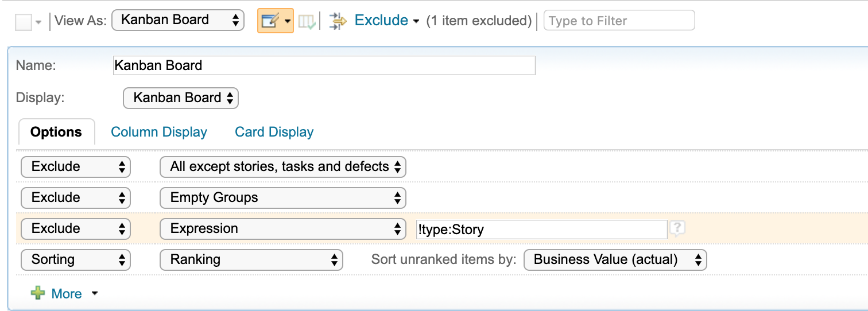
Task: Click the Type to Filter field
Action: click(x=619, y=21)
